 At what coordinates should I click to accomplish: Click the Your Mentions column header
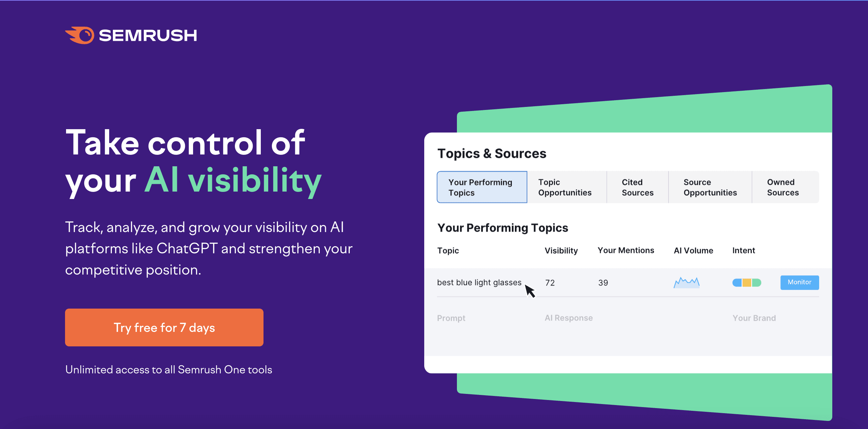pos(626,250)
